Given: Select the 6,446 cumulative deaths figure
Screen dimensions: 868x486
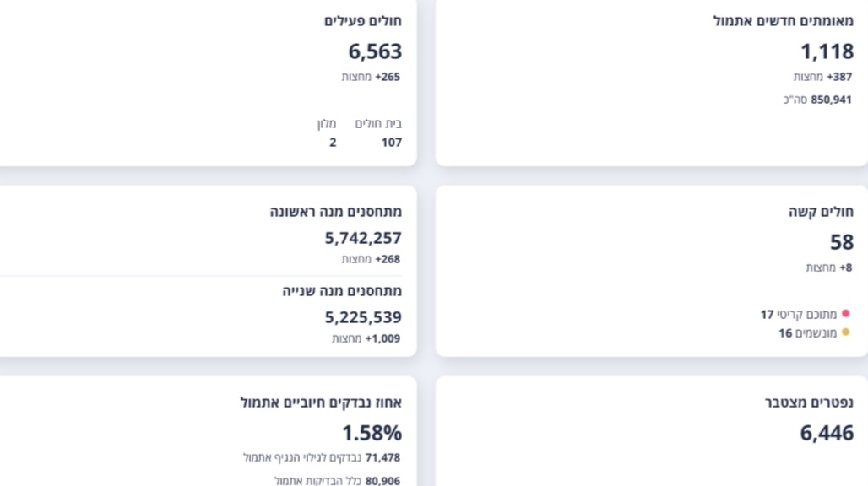Looking at the screenshot, I should (x=827, y=434).
